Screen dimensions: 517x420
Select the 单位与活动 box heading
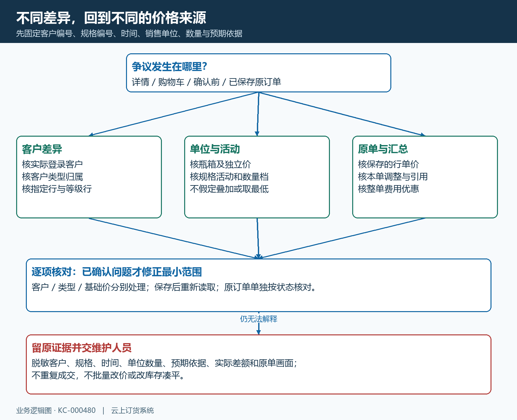click(215, 149)
